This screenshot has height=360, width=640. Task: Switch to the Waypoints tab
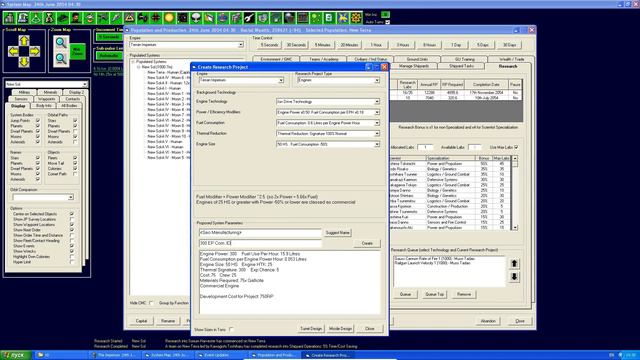(46, 99)
